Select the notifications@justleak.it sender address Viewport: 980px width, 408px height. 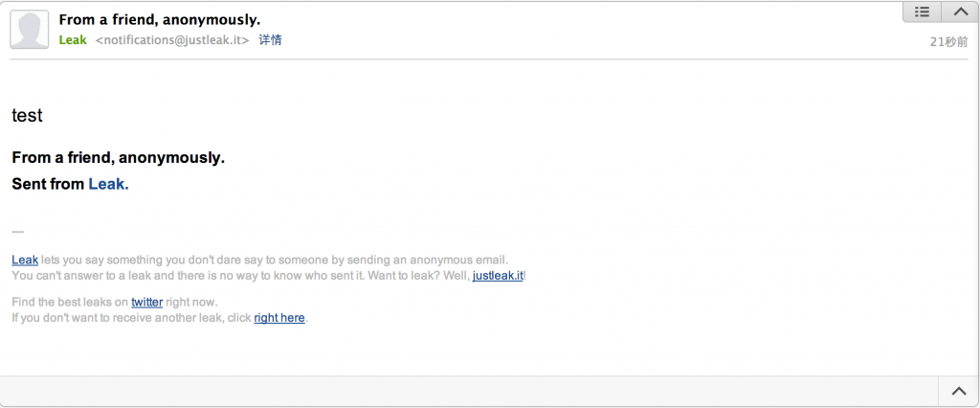coord(172,40)
